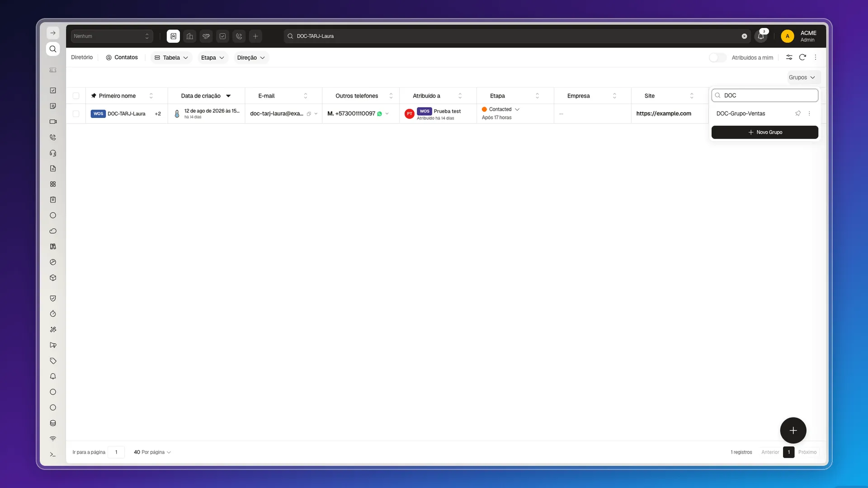Click the refresh icon in toolbar

coord(802,57)
